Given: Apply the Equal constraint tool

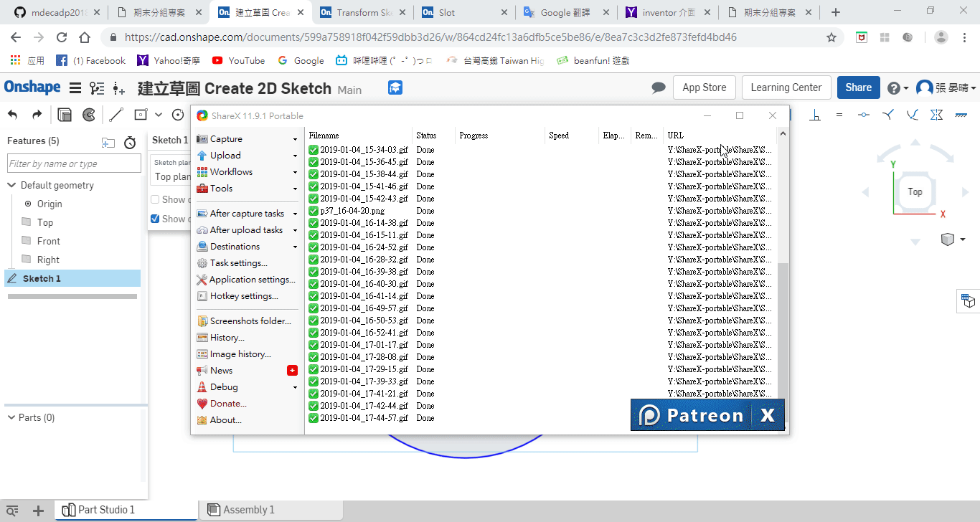Looking at the screenshot, I should (839, 115).
